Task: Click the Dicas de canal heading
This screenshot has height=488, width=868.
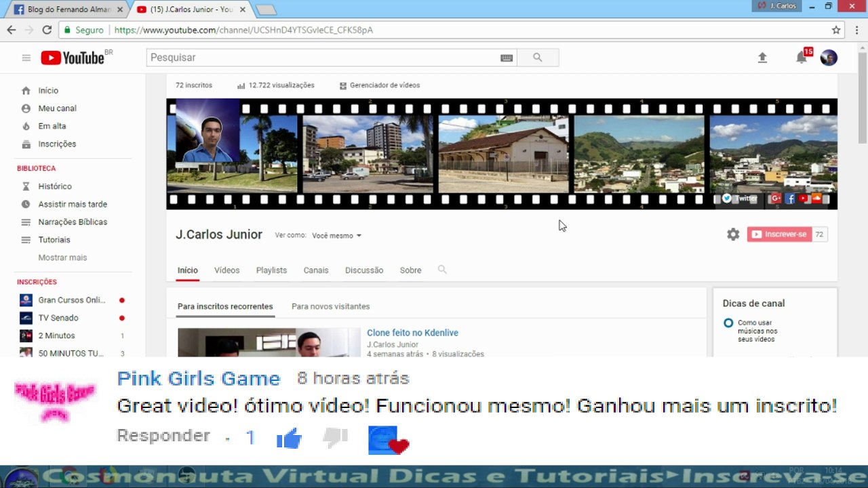Action: pyautogui.click(x=753, y=304)
